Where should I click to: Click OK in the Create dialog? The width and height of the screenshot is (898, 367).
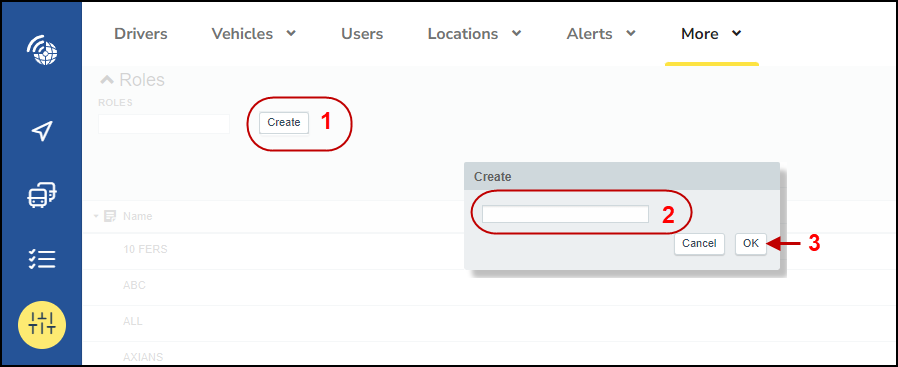click(751, 243)
